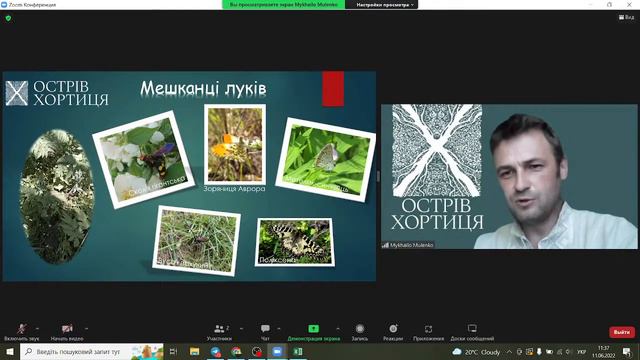Open the clock showing 11:37
Viewport: 640px width, 360px height.
pos(604,352)
